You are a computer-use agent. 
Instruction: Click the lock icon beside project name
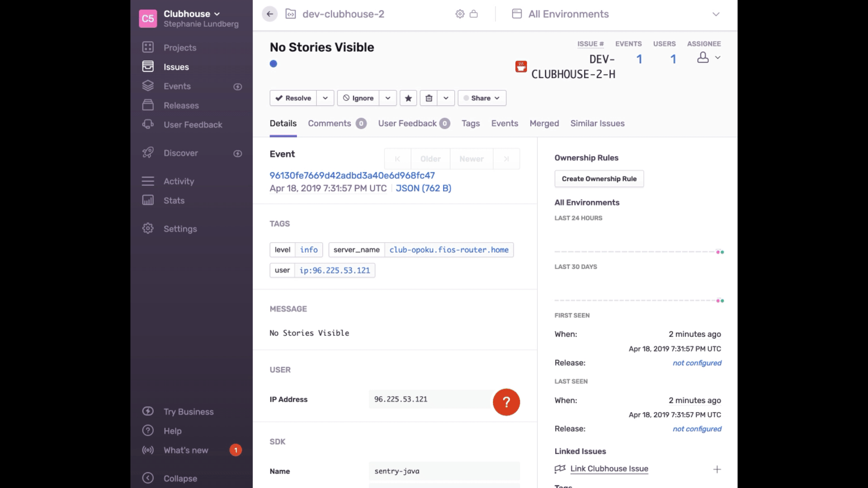point(474,14)
